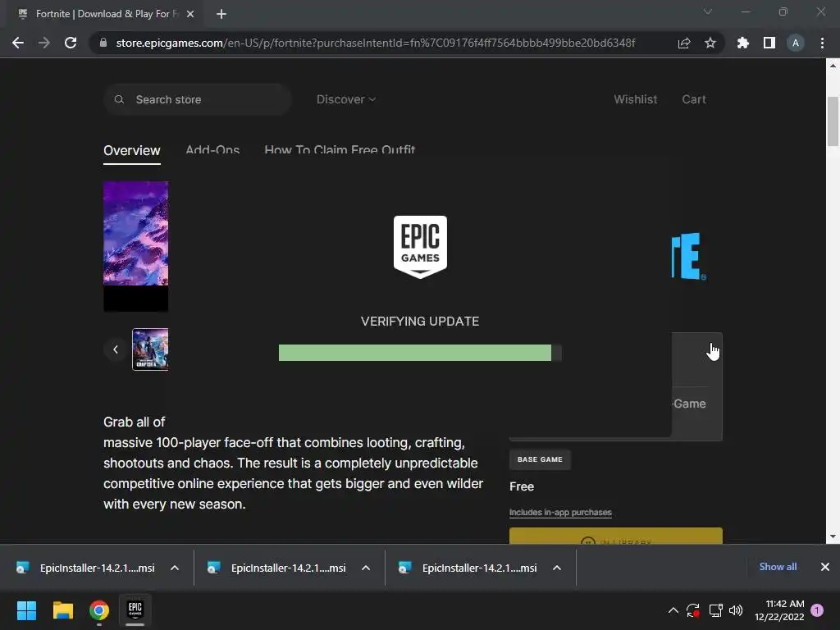Switch to Chrome on the taskbar

pyautogui.click(x=99, y=610)
